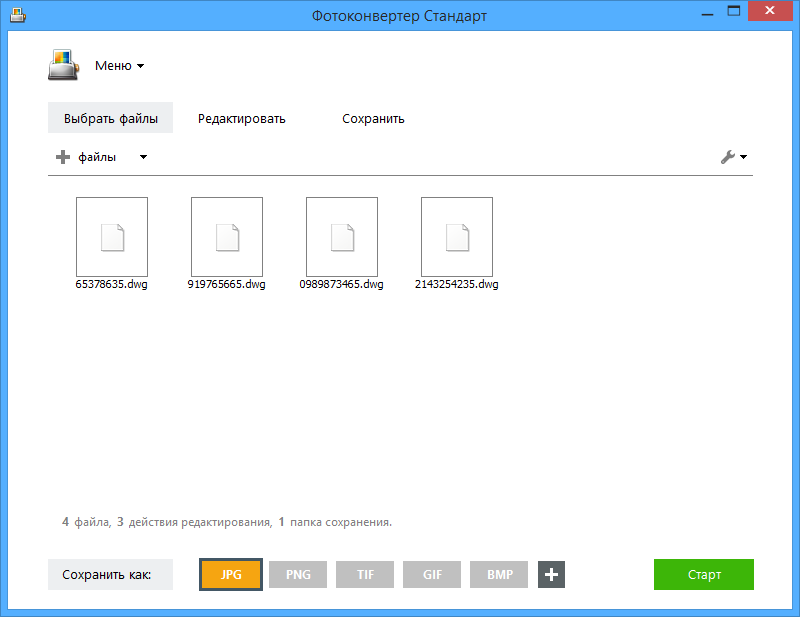This screenshot has width=800, height=617.
Task: Click the Photoconverter printer logo icon
Action: 63,65
